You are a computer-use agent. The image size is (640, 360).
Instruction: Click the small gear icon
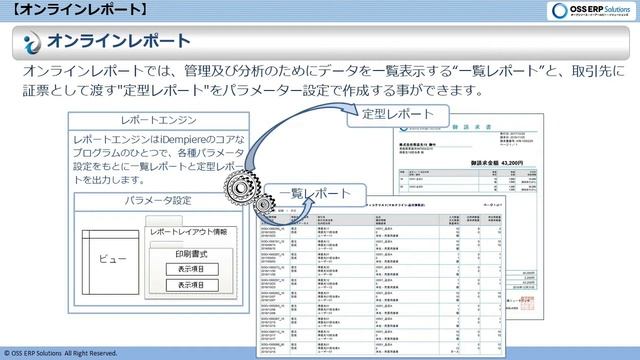pos(264,204)
